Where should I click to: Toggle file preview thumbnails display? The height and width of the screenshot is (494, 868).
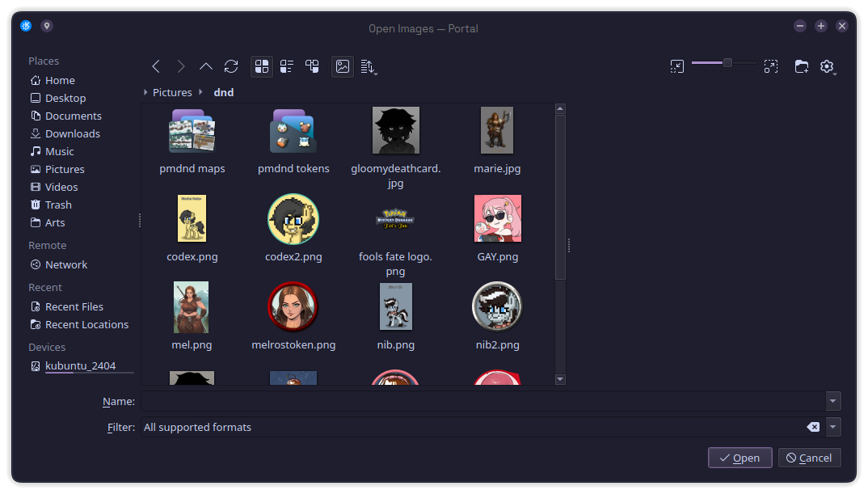tap(343, 66)
